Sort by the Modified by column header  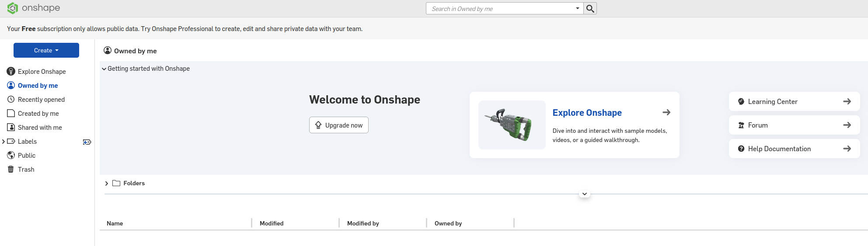coord(363,223)
